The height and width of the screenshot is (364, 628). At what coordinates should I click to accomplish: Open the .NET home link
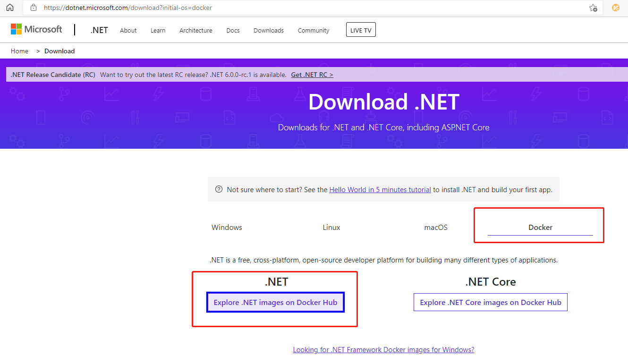(99, 30)
